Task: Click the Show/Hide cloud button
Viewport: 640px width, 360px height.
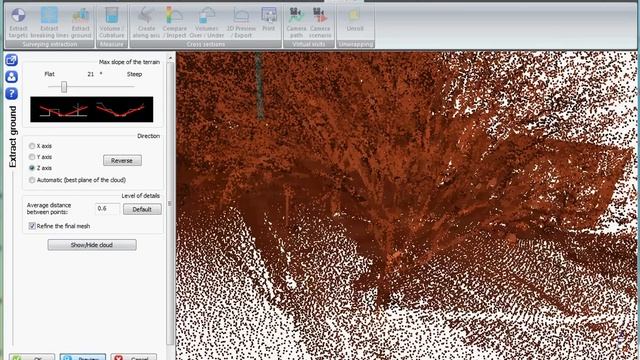Action: click(92, 245)
